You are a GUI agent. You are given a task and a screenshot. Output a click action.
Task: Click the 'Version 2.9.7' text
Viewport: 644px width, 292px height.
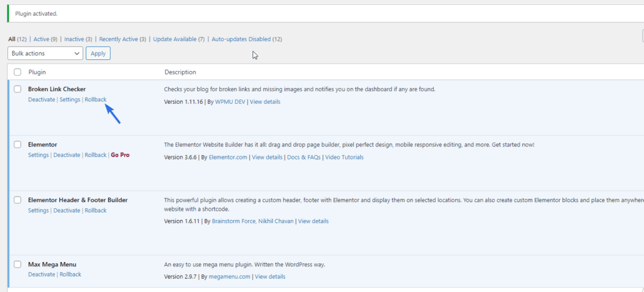180,277
